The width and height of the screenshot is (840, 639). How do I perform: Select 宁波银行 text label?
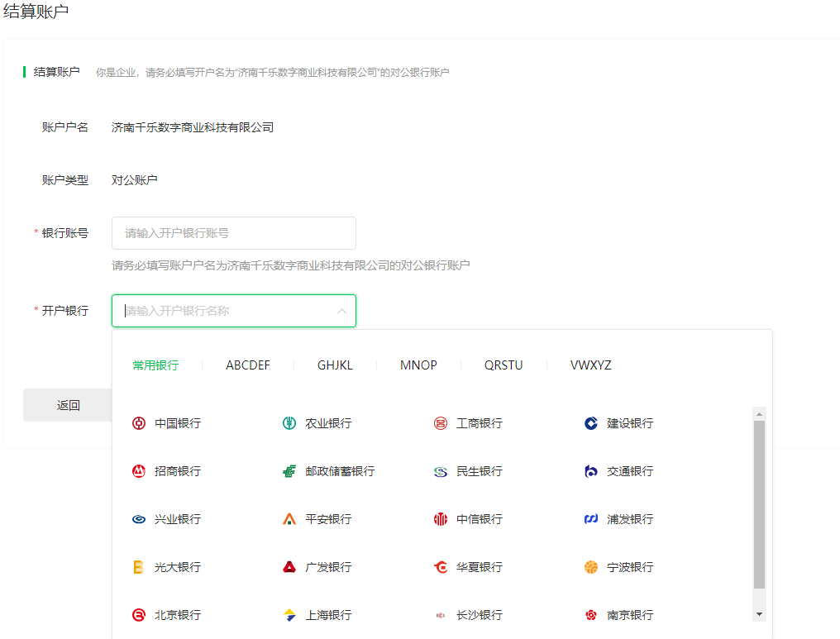[x=630, y=567]
